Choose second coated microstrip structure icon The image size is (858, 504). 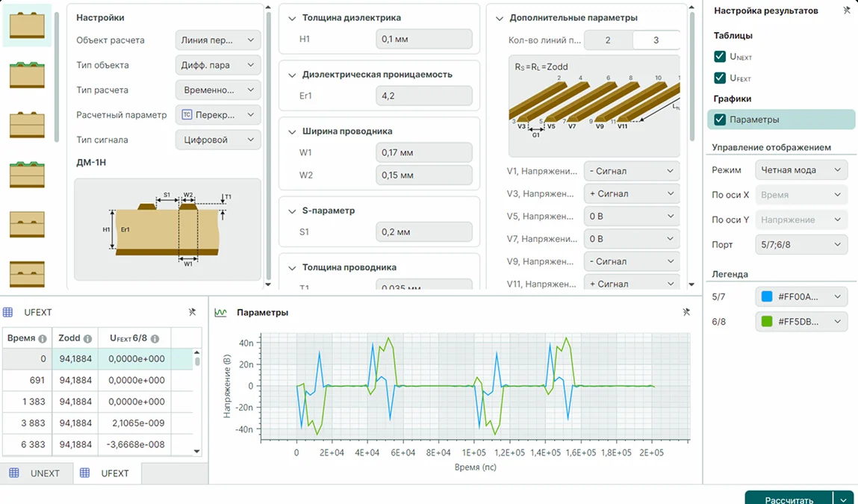(x=27, y=75)
